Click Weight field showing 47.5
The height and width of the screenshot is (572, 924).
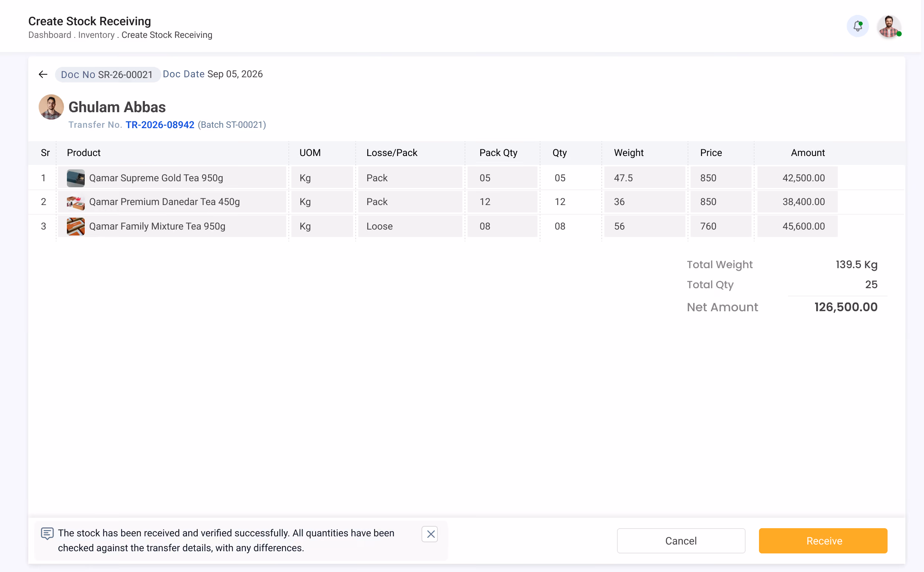[644, 178]
